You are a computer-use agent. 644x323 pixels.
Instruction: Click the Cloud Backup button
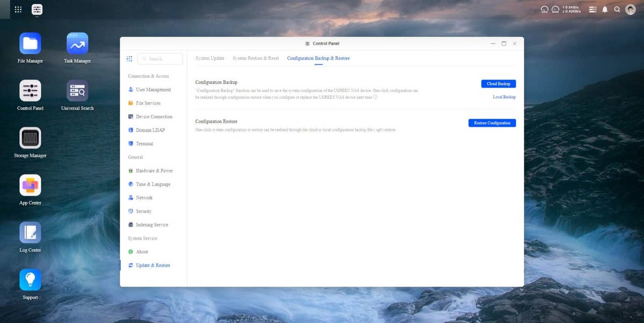pos(498,84)
